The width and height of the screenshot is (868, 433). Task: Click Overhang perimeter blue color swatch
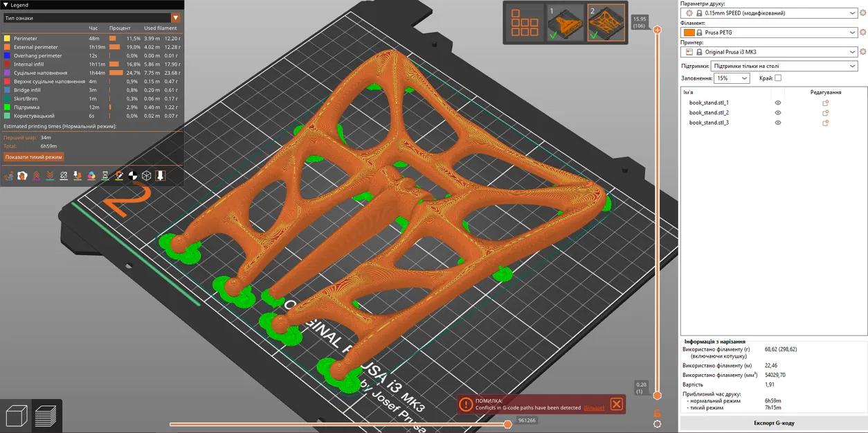click(7, 55)
